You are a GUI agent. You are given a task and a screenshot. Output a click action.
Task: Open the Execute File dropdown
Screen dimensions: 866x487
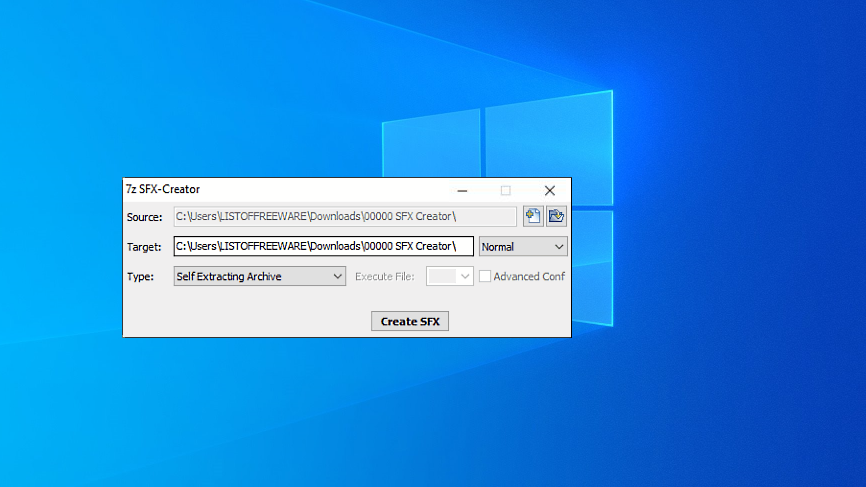coord(450,276)
